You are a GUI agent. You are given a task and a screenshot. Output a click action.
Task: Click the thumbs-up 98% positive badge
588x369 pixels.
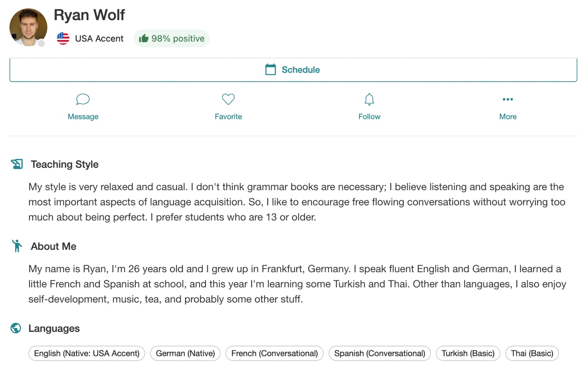pyautogui.click(x=172, y=39)
